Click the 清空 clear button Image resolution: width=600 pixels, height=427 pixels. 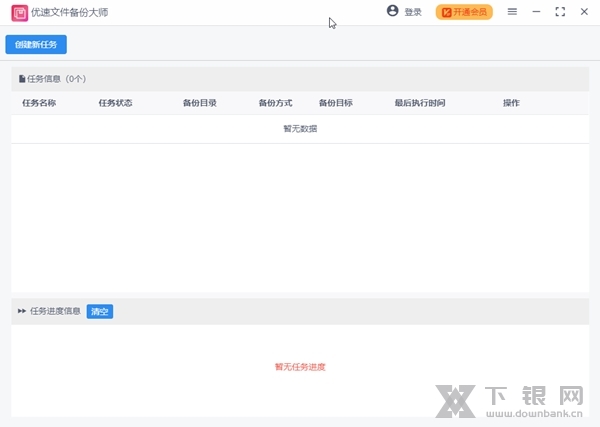tap(99, 311)
